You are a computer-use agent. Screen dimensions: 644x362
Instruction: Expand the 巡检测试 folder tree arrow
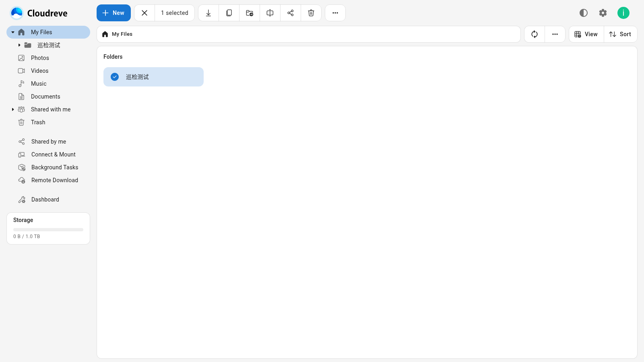click(19, 45)
